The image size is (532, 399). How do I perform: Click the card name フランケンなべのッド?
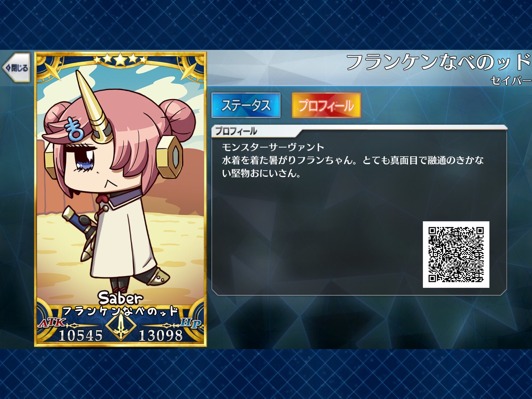(120, 311)
